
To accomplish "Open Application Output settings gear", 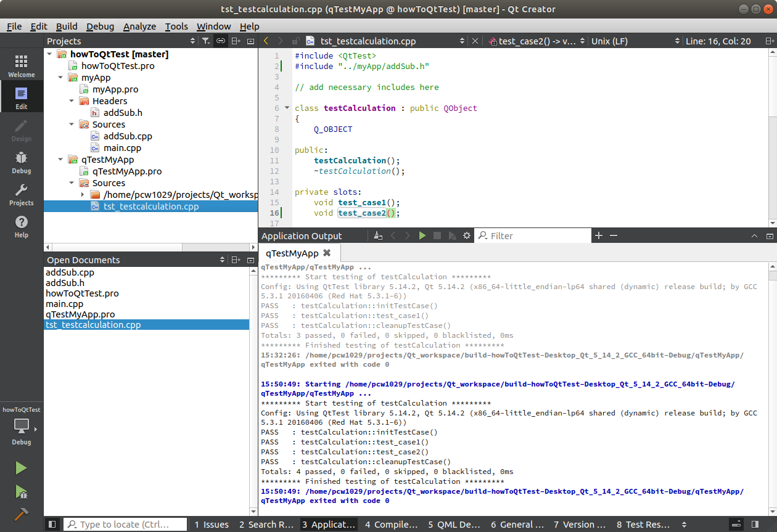I will [x=467, y=236].
